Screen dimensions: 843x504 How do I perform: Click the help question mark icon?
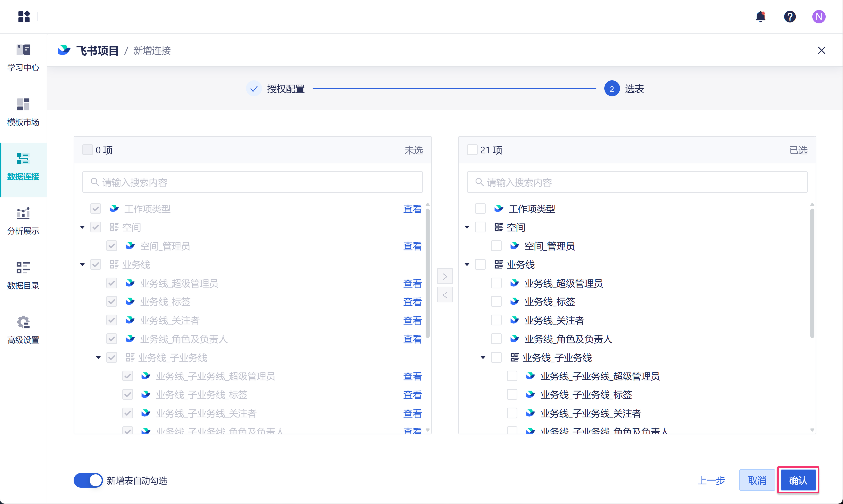click(789, 17)
